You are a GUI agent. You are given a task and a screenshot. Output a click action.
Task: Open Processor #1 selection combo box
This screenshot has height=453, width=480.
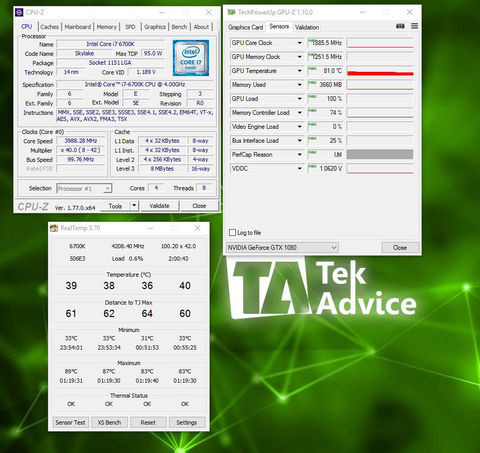click(x=84, y=189)
